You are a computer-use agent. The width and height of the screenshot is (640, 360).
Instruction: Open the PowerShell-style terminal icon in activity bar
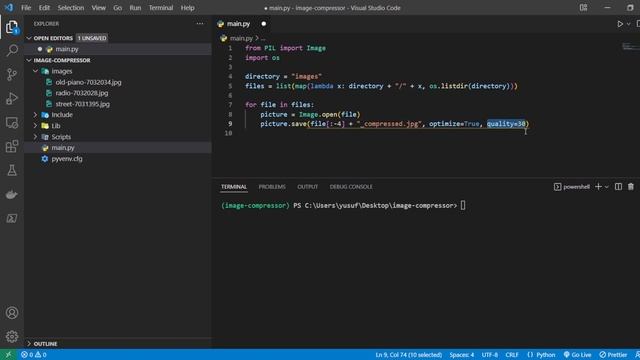(12, 218)
